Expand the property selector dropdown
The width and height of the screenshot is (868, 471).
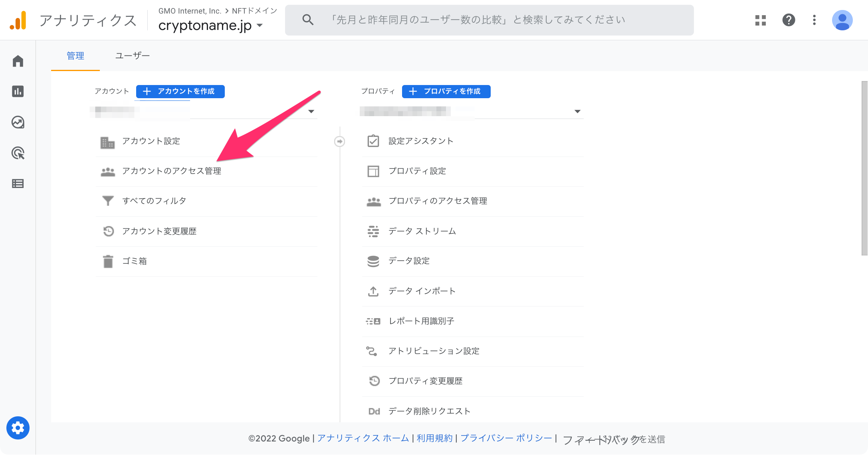click(577, 111)
